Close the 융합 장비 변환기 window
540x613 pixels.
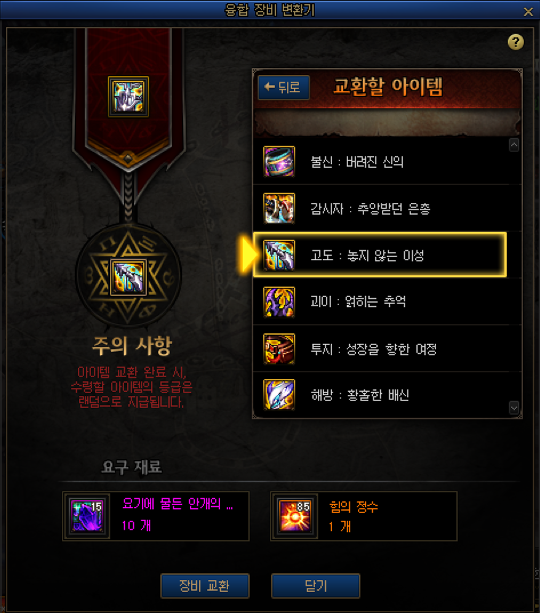pos(528,12)
